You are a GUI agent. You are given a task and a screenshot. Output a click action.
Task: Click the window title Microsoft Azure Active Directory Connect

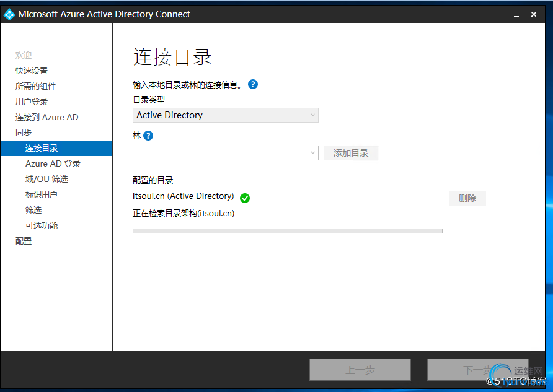[104, 14]
